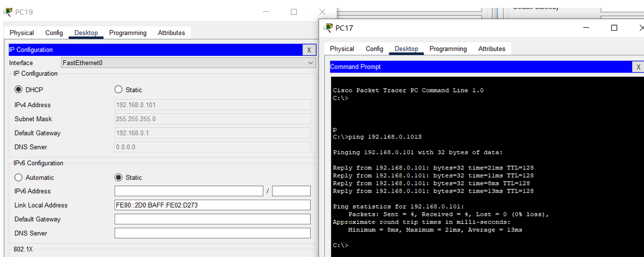Open the Physical tab in PC19 window

pyautogui.click(x=22, y=33)
